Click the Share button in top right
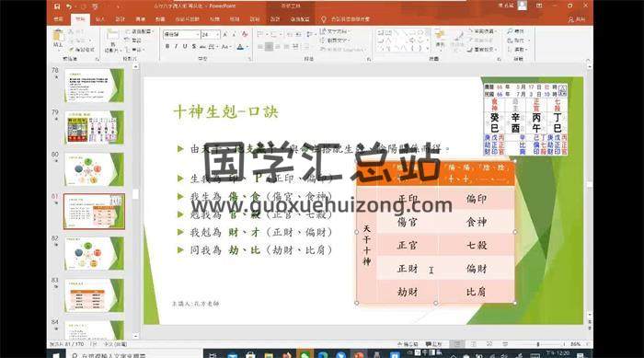Screen dimensions: 644x358 point(577,19)
